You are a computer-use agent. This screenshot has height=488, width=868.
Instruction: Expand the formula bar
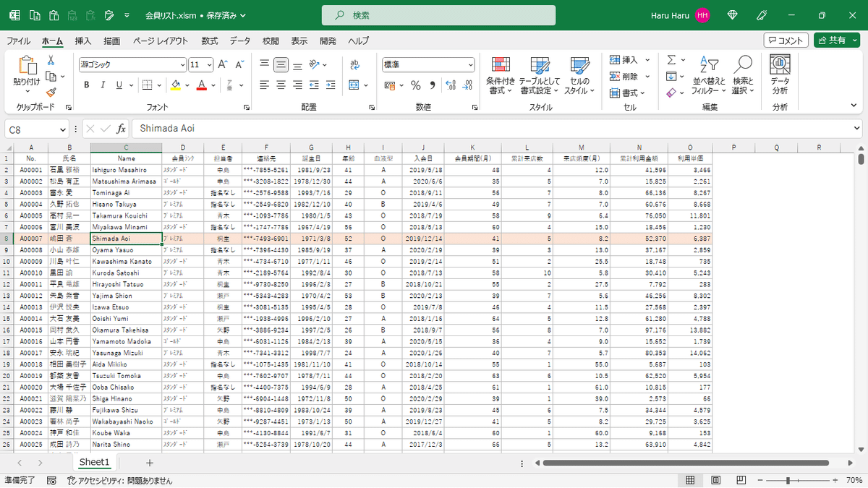coord(858,129)
